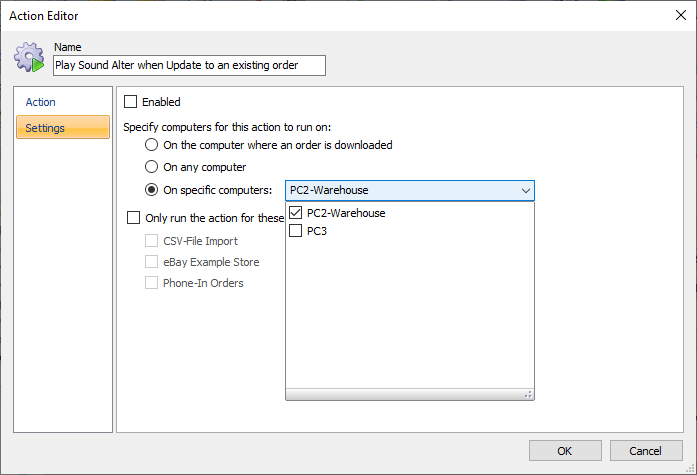Viewport: 697px width, 475px height.
Task: Select 'On the computer where an order is downloaded'
Action: 152,145
